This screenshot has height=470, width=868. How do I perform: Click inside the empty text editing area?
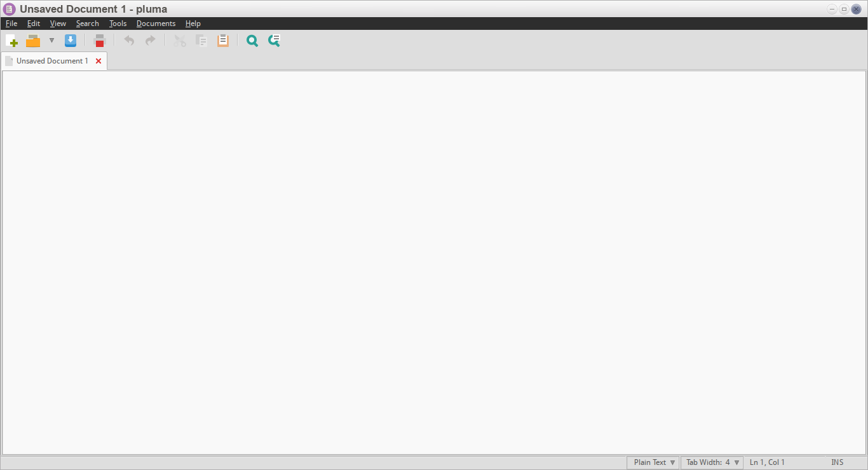(x=434, y=262)
